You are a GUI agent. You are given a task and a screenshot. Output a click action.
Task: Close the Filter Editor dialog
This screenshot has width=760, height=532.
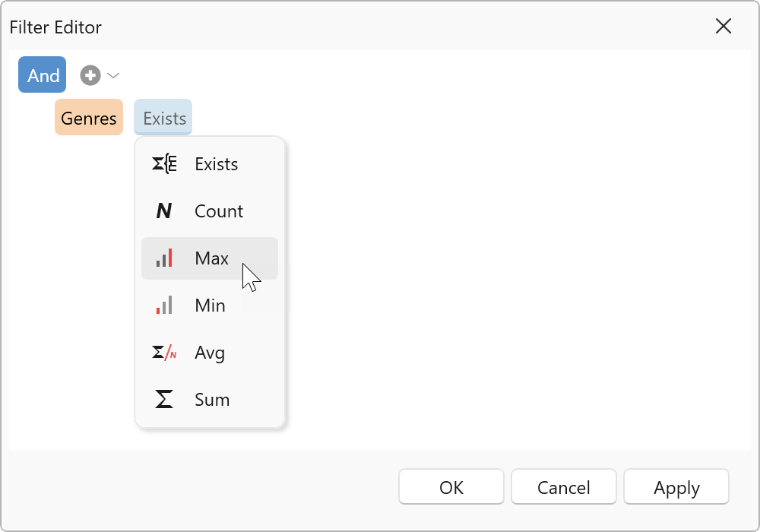[x=724, y=27]
